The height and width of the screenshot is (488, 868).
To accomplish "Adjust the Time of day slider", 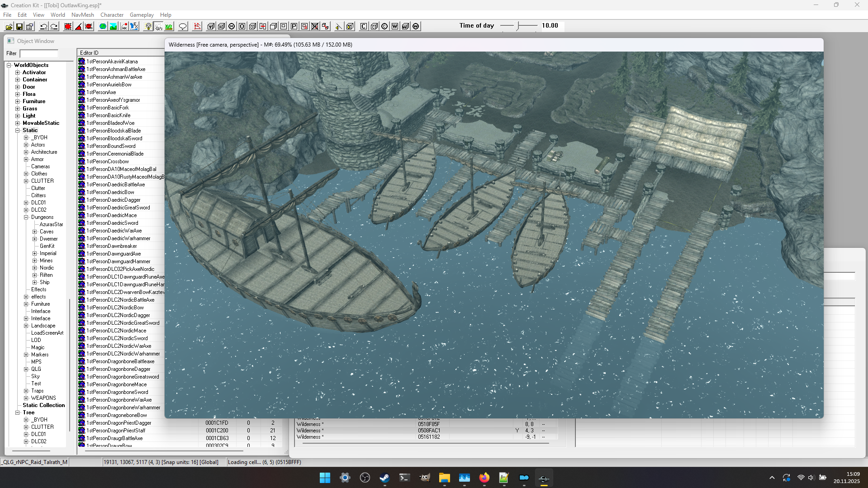I will pos(519,26).
